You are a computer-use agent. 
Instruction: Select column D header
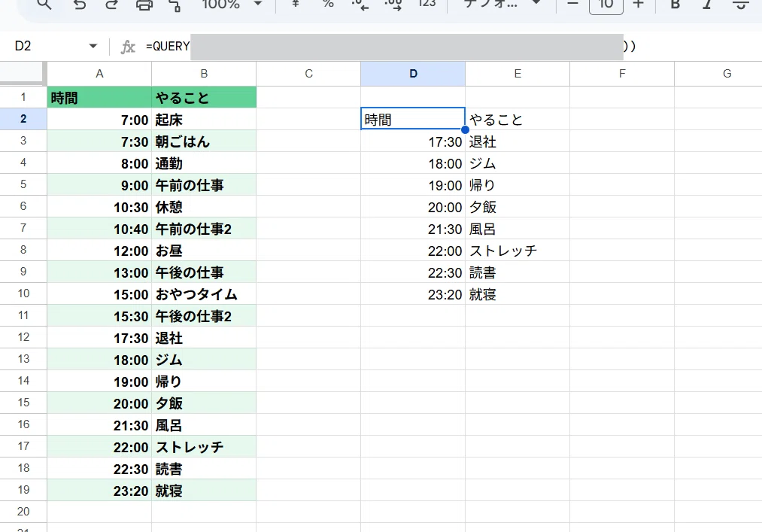coord(413,74)
